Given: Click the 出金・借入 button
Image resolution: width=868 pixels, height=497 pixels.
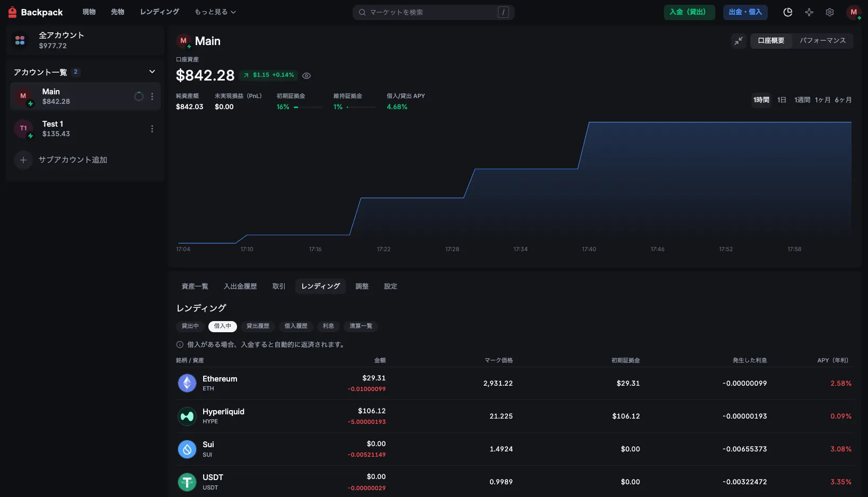Looking at the screenshot, I should pos(745,12).
